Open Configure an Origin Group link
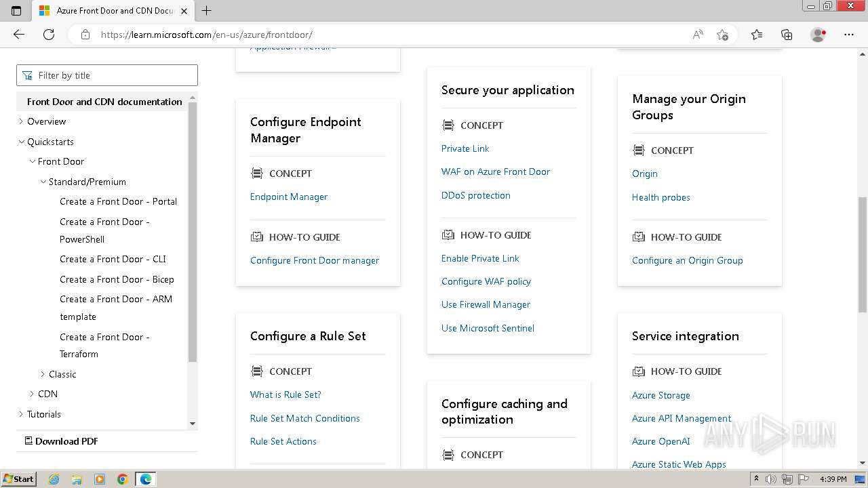Viewport: 868px width, 488px height. 688,260
